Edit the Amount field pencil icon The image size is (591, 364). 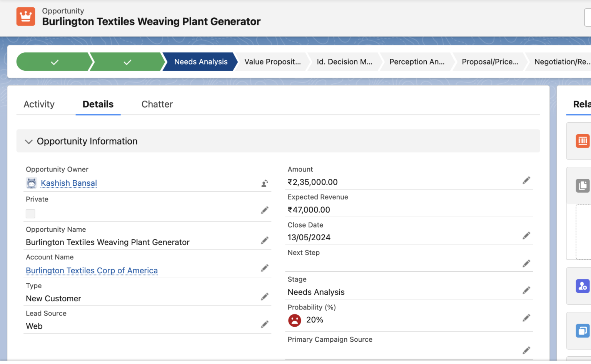526,180
